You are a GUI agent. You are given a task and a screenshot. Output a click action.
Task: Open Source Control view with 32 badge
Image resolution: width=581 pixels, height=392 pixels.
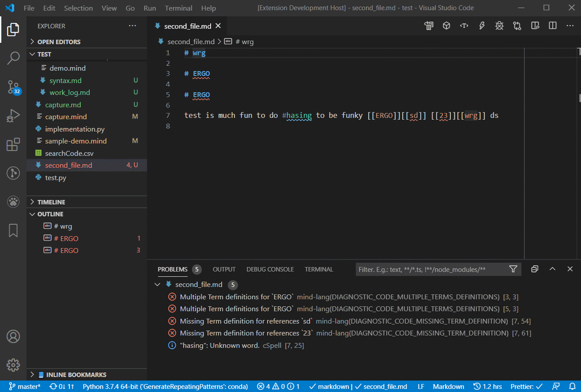click(x=13, y=87)
